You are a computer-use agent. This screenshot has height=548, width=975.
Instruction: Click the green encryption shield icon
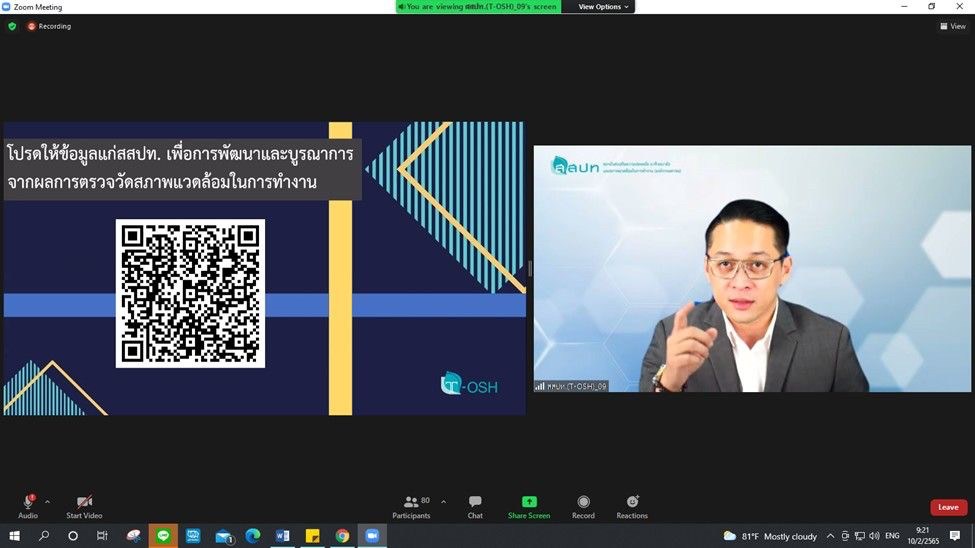(x=12, y=26)
